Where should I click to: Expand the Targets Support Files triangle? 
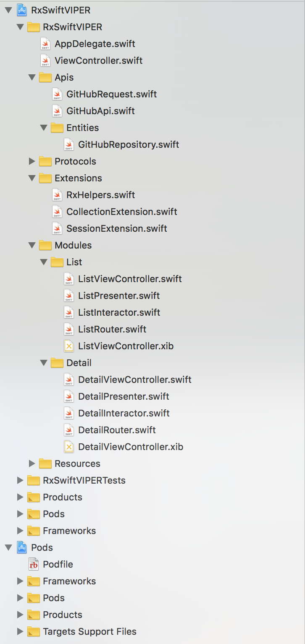click(x=20, y=631)
